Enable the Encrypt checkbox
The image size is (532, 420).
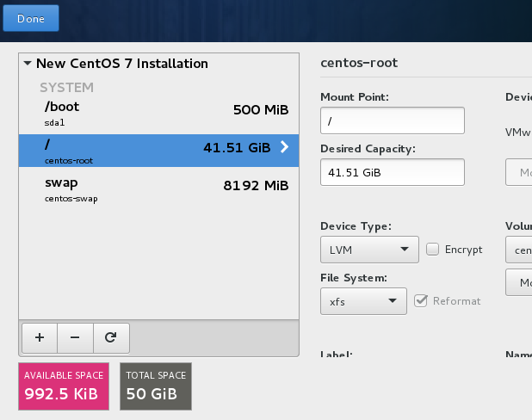point(433,249)
